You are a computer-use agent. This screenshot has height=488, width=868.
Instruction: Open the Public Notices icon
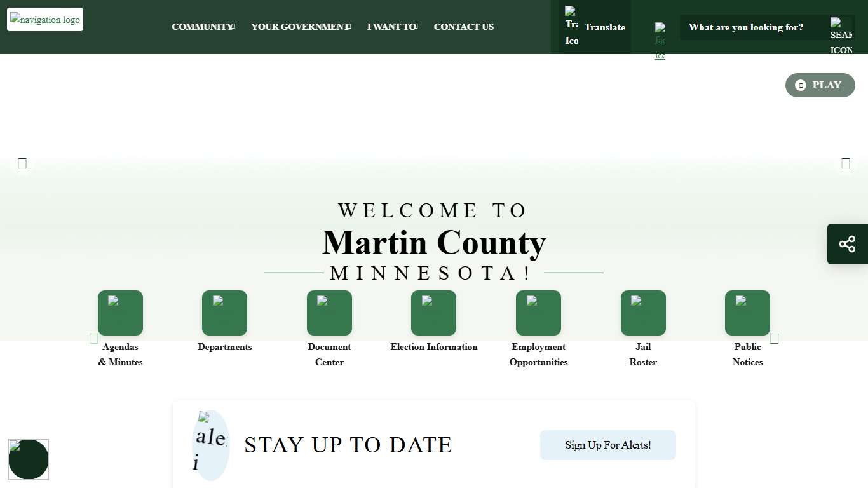pos(747,313)
